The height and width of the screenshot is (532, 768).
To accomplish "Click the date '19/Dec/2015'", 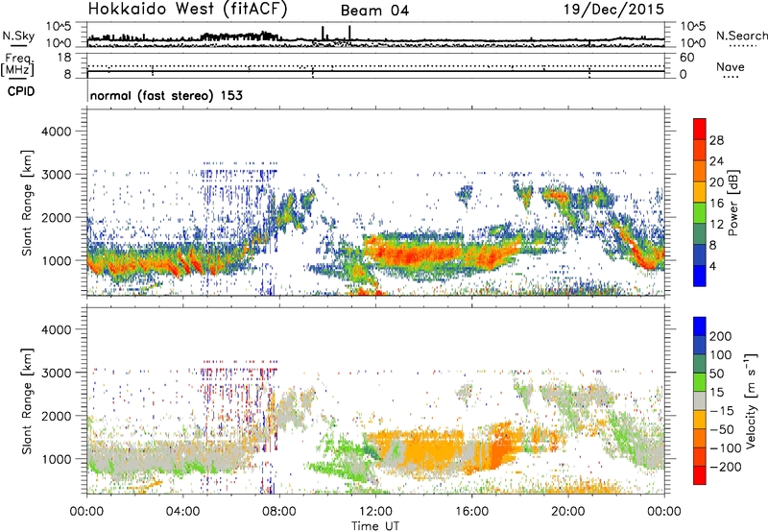I will [x=613, y=10].
